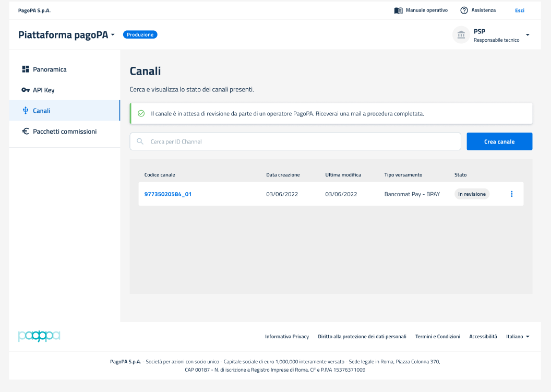Click the PSP institution avatar icon
Image resolution: width=551 pixels, height=392 pixels.
[x=461, y=35]
